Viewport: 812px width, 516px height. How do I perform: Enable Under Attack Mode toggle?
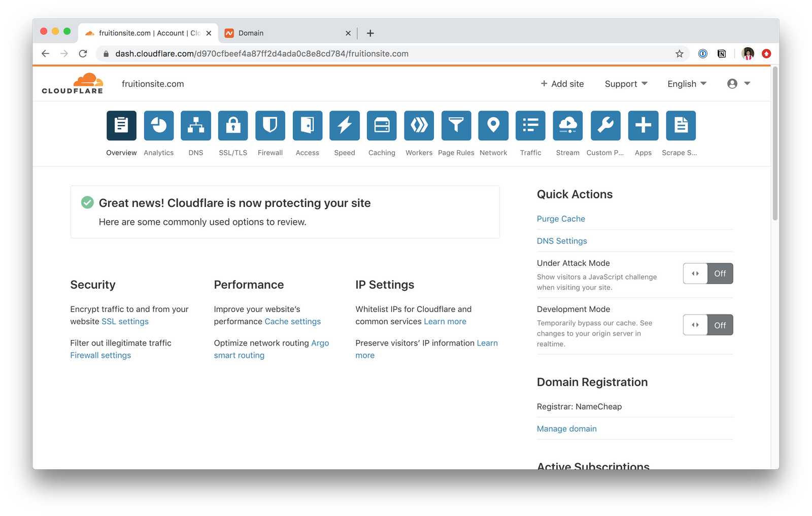click(707, 273)
